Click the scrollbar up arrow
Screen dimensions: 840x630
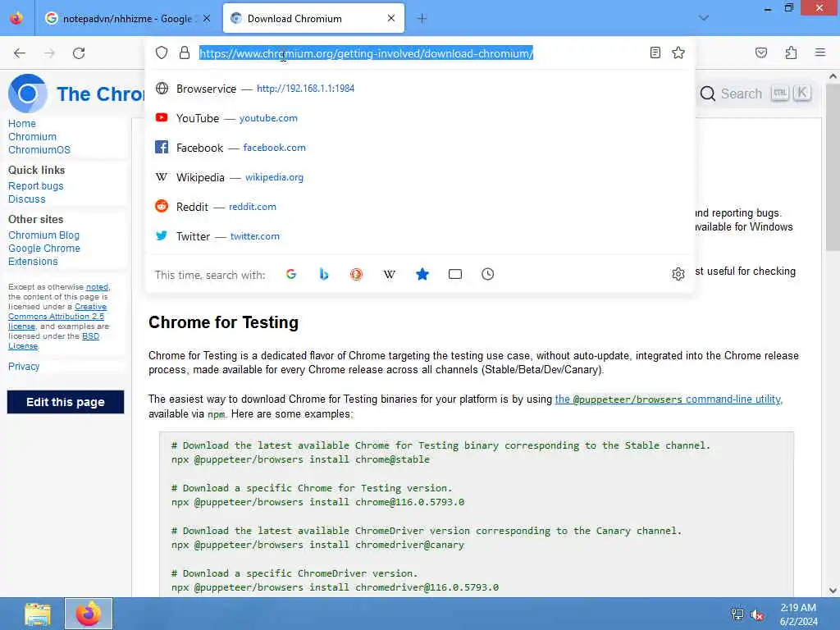pyautogui.click(x=833, y=76)
